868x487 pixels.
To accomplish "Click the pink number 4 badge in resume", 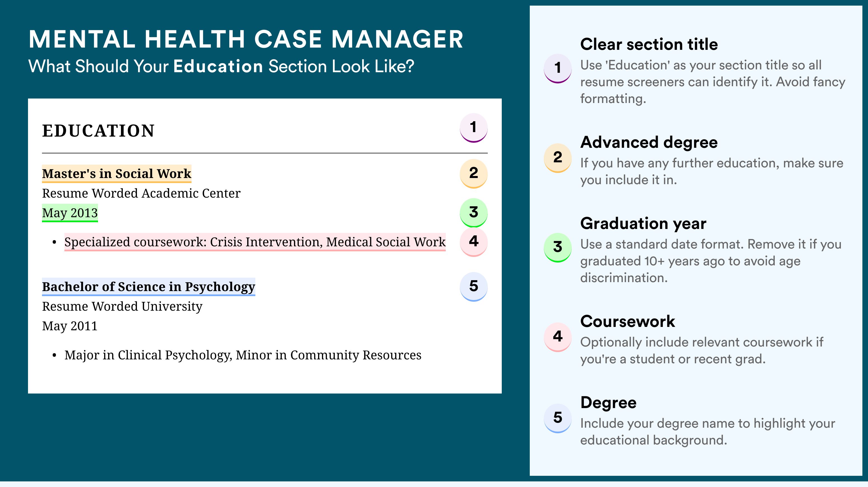I will point(473,242).
